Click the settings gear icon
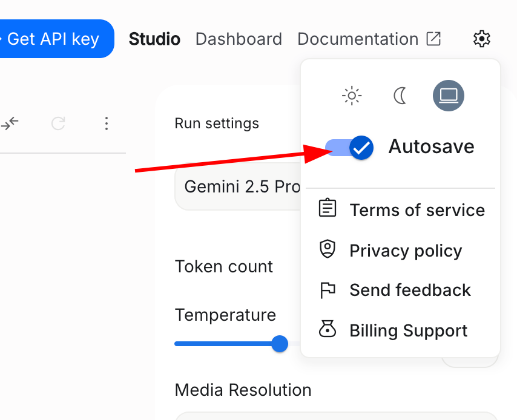Viewport: 517px width, 420px height. tap(481, 39)
